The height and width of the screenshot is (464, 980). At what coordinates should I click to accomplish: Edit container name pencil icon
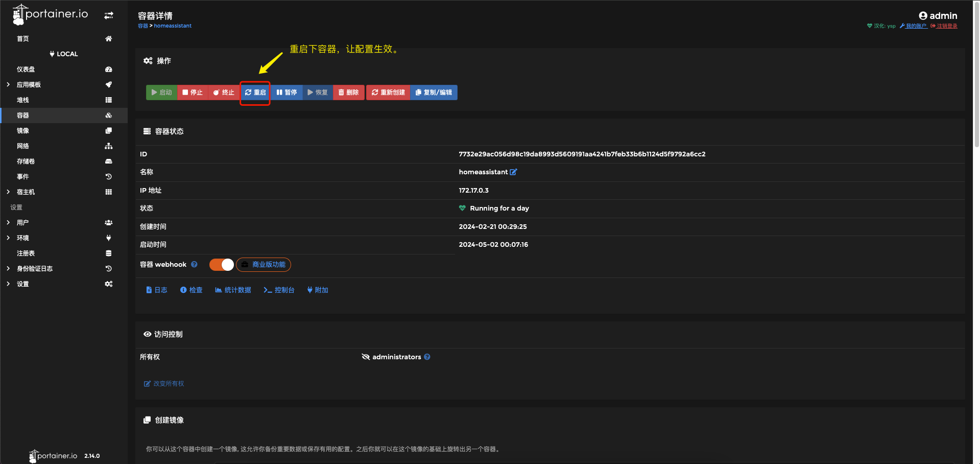point(513,172)
